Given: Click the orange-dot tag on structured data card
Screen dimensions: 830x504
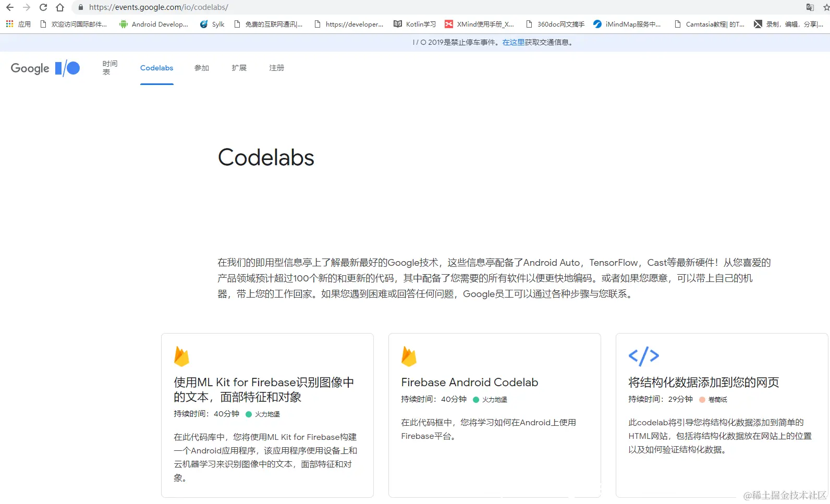Looking at the screenshot, I should 714,400.
